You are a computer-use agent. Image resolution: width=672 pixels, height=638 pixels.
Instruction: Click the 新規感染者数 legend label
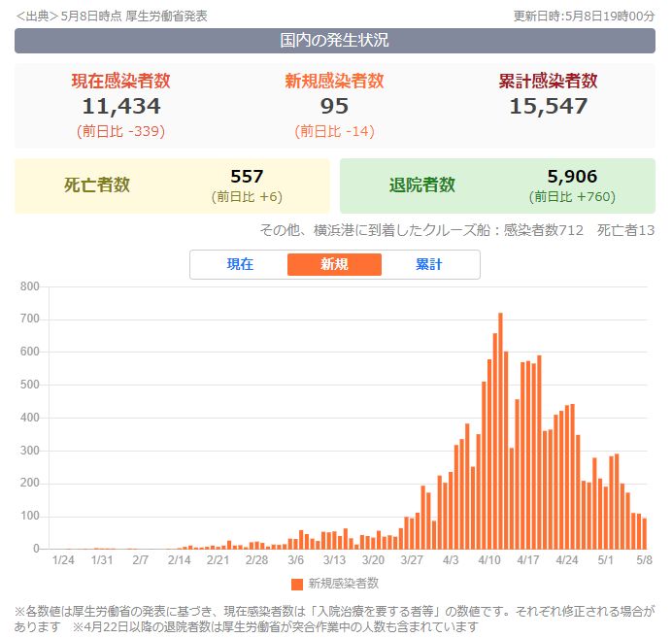(344, 584)
